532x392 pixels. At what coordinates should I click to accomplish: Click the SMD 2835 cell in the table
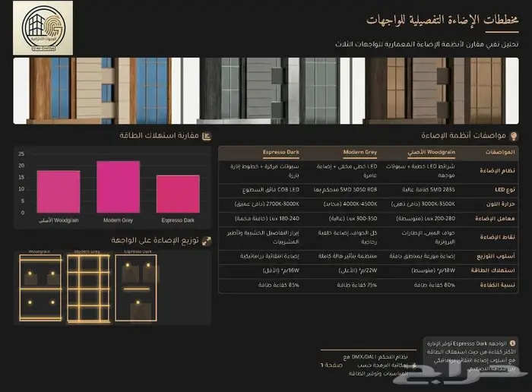pos(429,190)
